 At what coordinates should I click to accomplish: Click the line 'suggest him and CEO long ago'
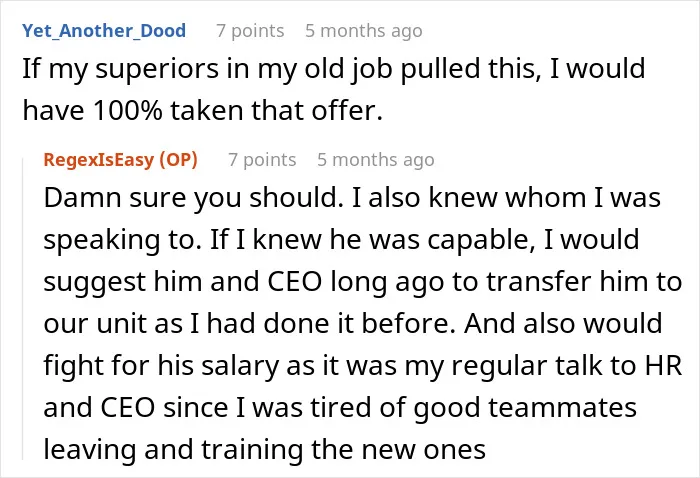[362, 282]
